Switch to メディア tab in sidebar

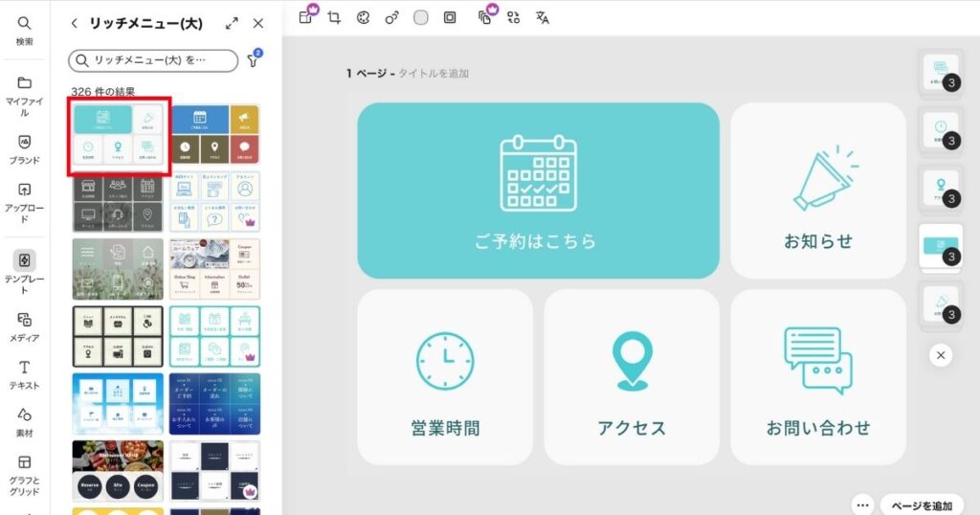tap(25, 325)
